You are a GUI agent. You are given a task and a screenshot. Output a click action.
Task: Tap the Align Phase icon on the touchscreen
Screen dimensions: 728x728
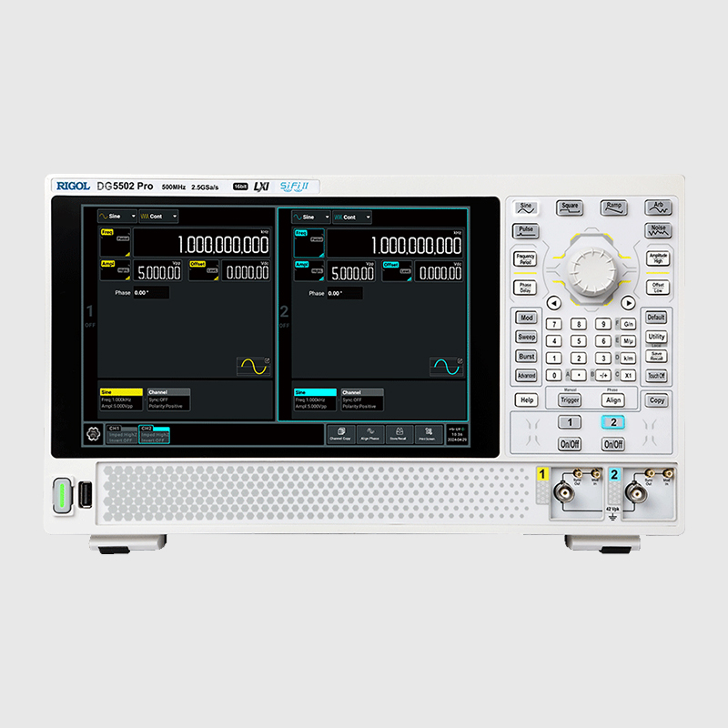[370, 434]
